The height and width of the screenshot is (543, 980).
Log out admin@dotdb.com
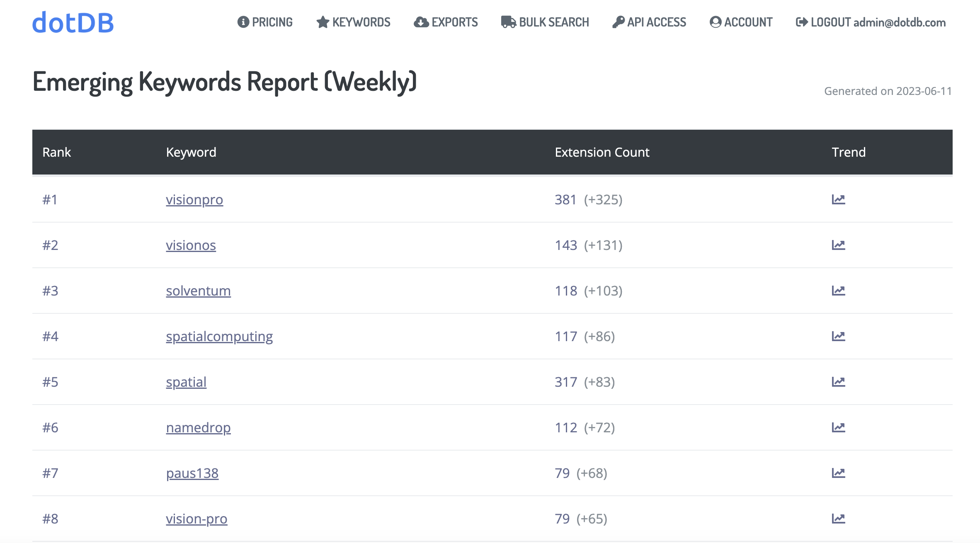[871, 22]
